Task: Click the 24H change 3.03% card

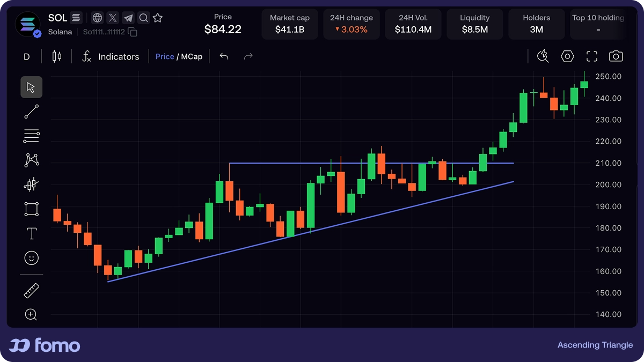Action: [x=352, y=24]
